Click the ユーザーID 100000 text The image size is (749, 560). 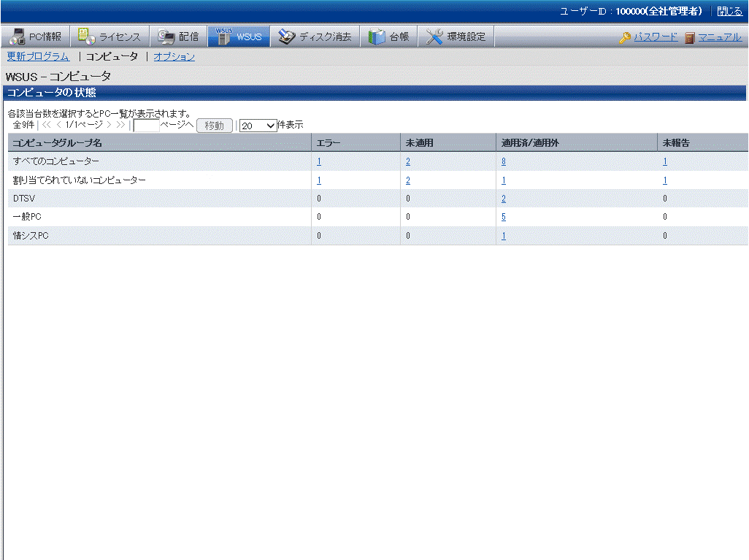pyautogui.click(x=631, y=11)
